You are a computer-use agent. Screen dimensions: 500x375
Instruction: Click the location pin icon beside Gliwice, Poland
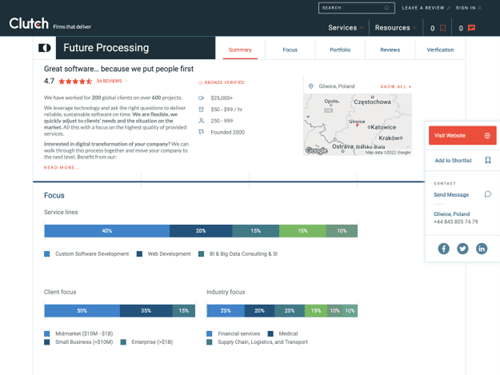click(311, 86)
